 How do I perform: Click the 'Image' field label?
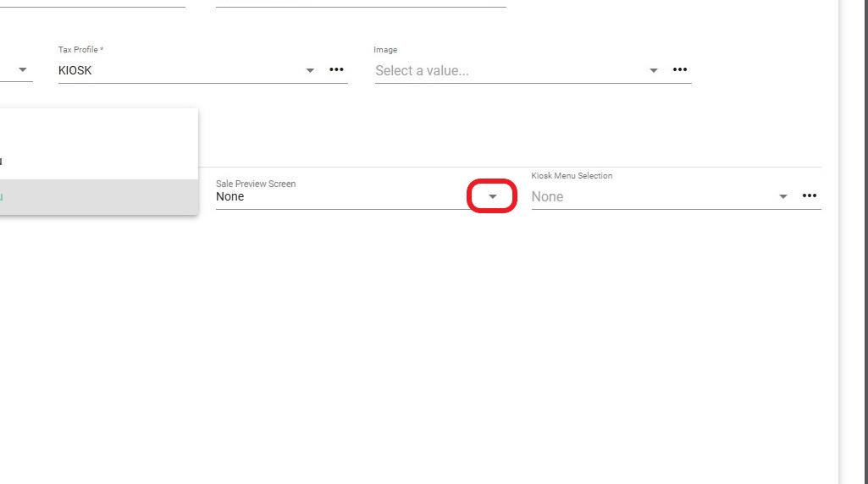385,50
